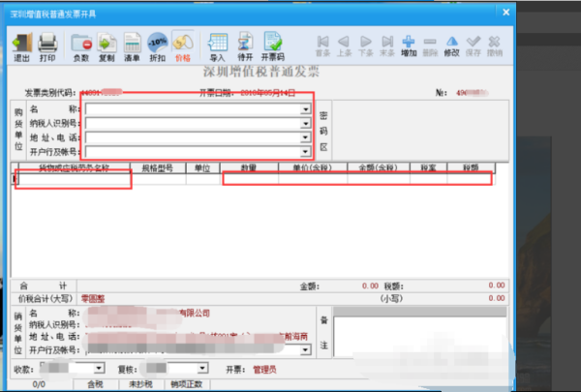The width and height of the screenshot is (581, 392).
Task: Close the invoice issuing window
Action: (505, 13)
